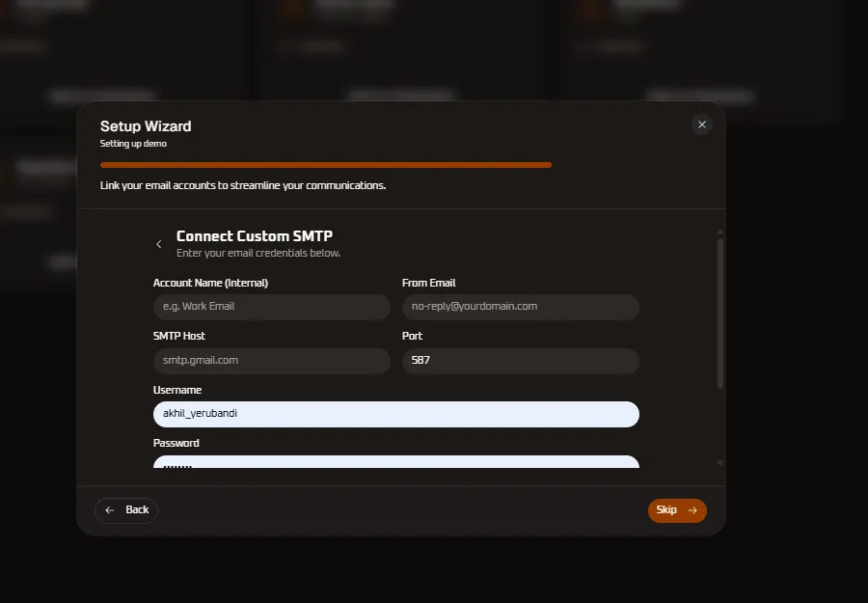This screenshot has width=868, height=603.
Task: Click the form's vertical scrollbar thumb
Action: coord(719,314)
